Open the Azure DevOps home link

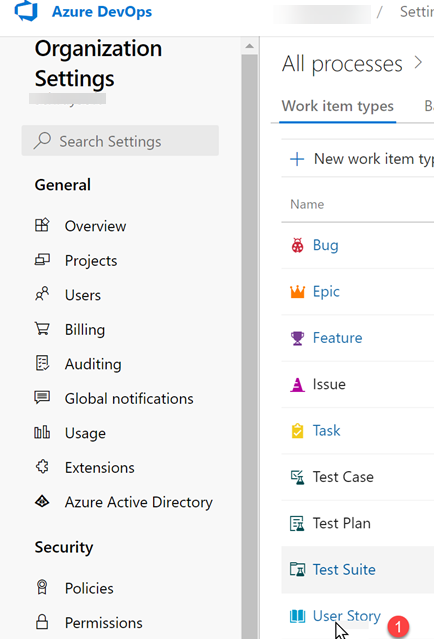click(x=101, y=12)
